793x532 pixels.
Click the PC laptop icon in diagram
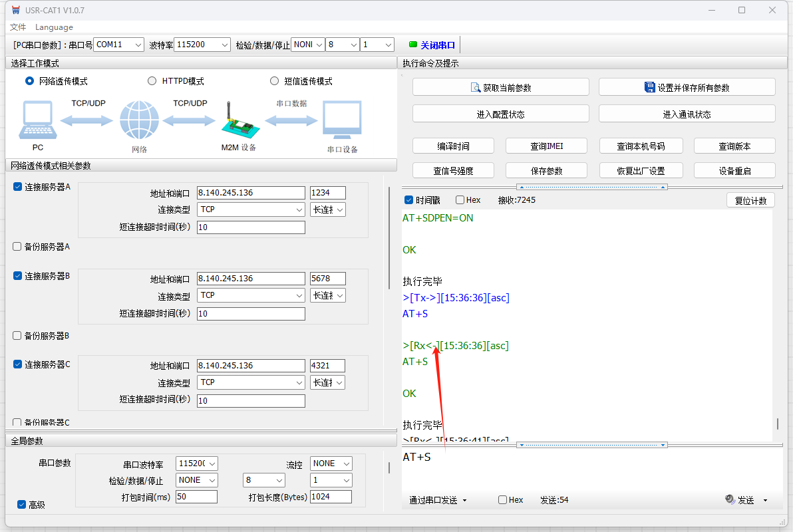tap(37, 120)
